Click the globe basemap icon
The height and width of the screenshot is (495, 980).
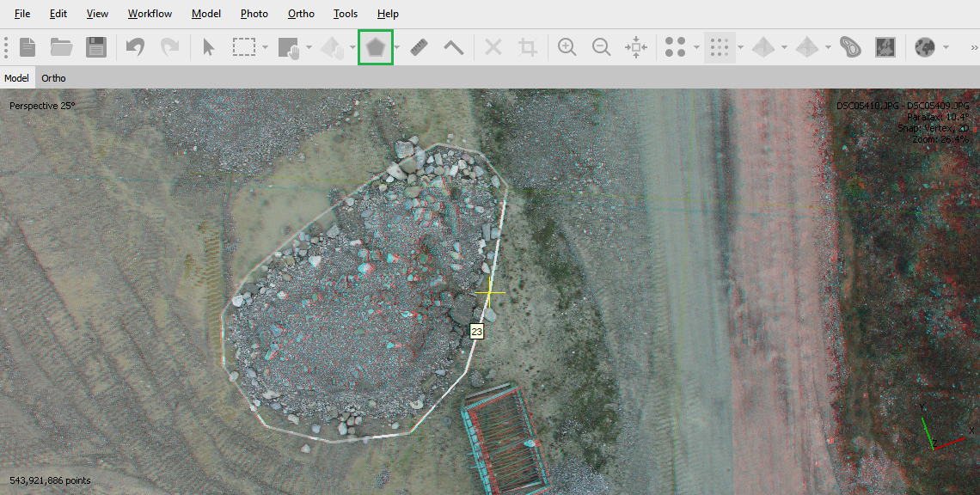coord(925,47)
